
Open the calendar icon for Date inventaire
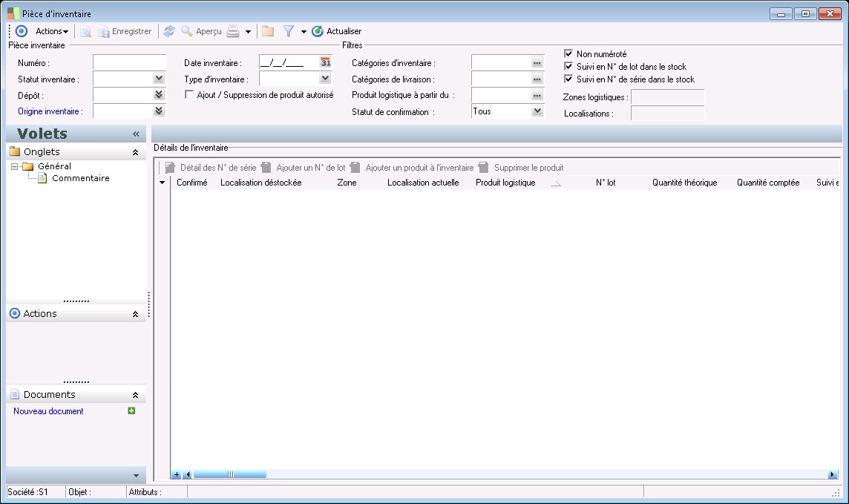tap(325, 62)
